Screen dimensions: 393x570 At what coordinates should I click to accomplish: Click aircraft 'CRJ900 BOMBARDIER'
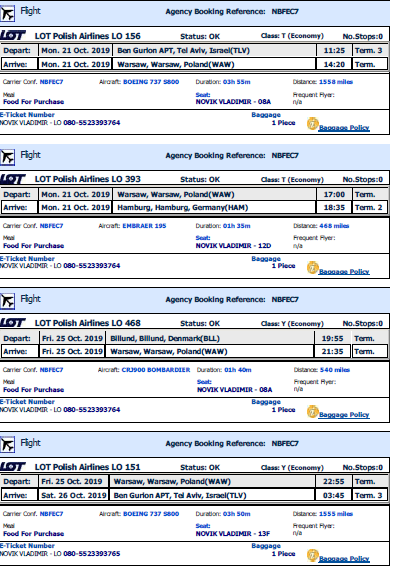[x=156, y=370]
